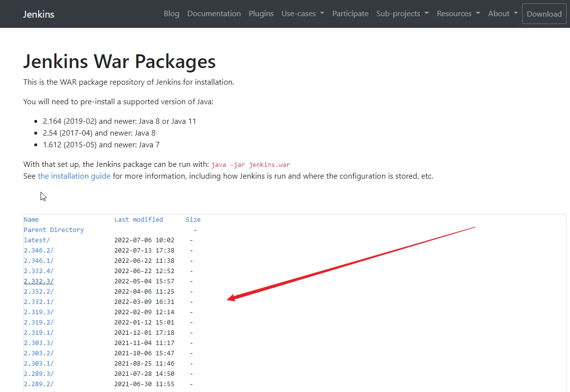Viewport: 570px width, 392px height.
Task: Open the 2.332.3/ directory
Action: [x=39, y=281]
